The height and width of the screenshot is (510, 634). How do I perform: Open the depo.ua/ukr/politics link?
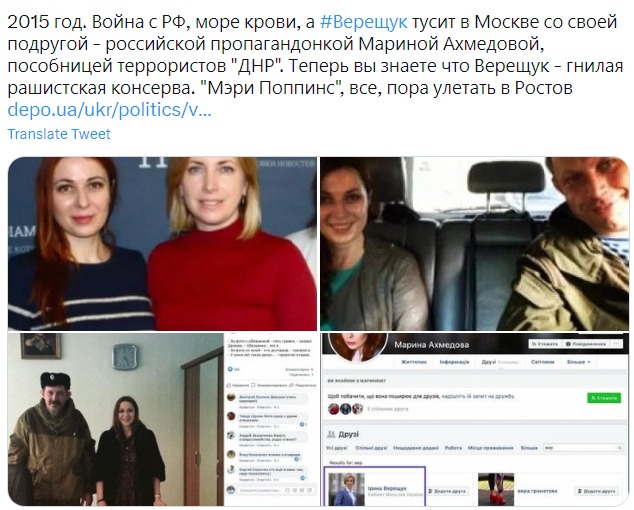[x=109, y=110]
